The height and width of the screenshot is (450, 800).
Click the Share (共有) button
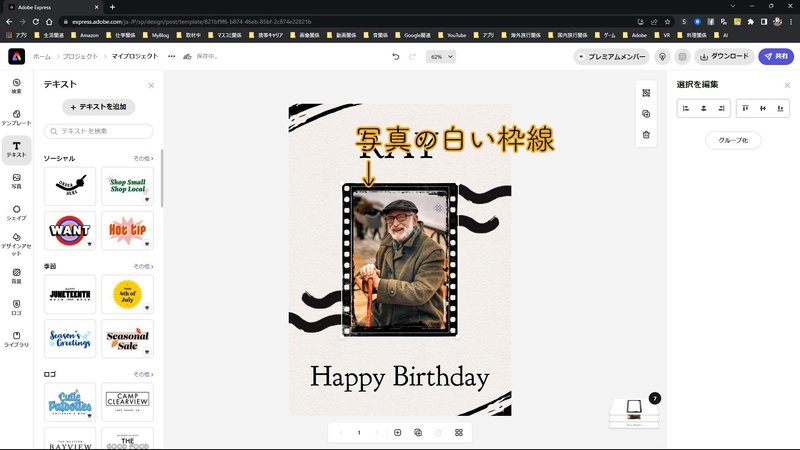click(x=776, y=57)
